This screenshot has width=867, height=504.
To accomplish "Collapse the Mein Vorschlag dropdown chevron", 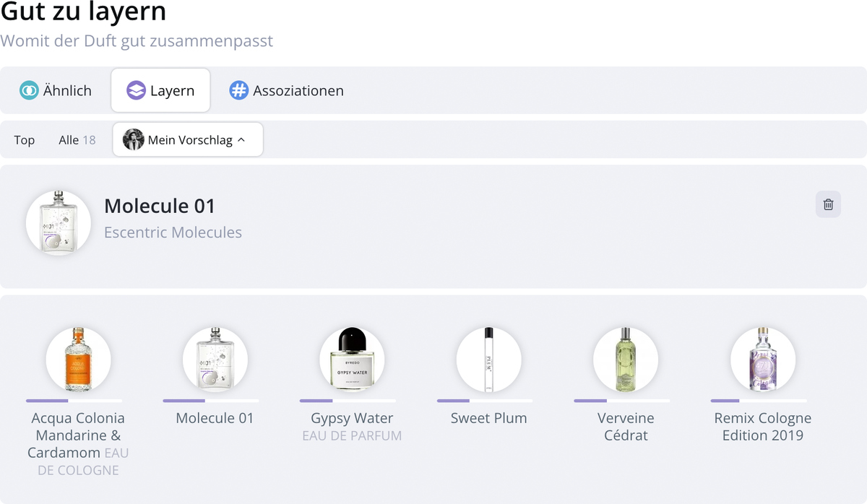I will pos(241,140).
